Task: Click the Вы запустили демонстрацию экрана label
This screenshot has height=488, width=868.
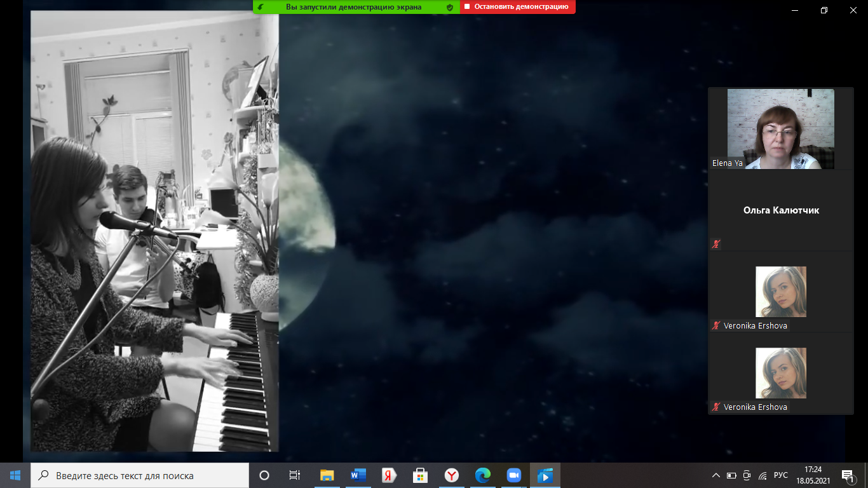Action: [354, 7]
